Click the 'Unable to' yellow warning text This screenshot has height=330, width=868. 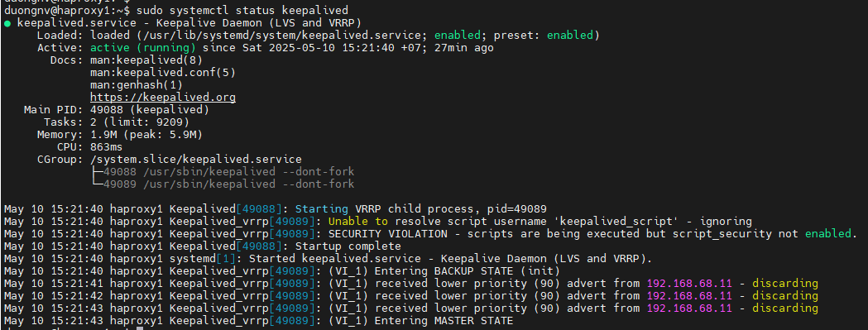[358, 222]
